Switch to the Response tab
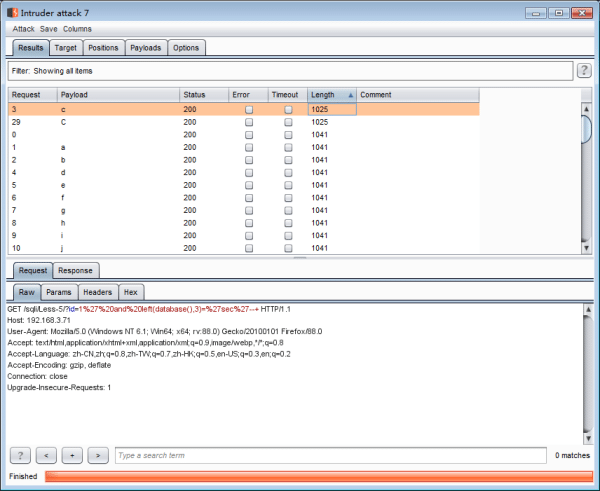Image resolution: width=600 pixels, height=491 pixels. (75, 270)
